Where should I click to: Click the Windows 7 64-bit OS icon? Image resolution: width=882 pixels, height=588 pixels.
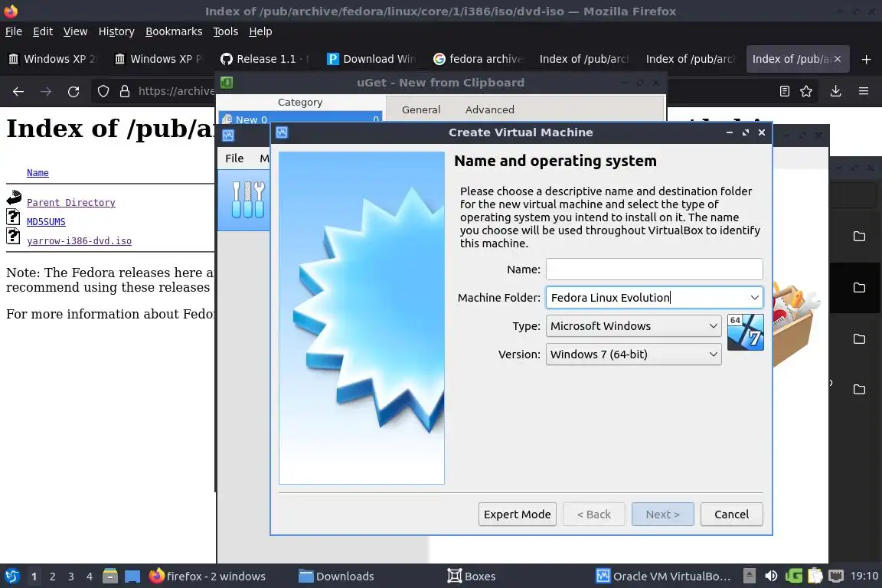(x=745, y=332)
